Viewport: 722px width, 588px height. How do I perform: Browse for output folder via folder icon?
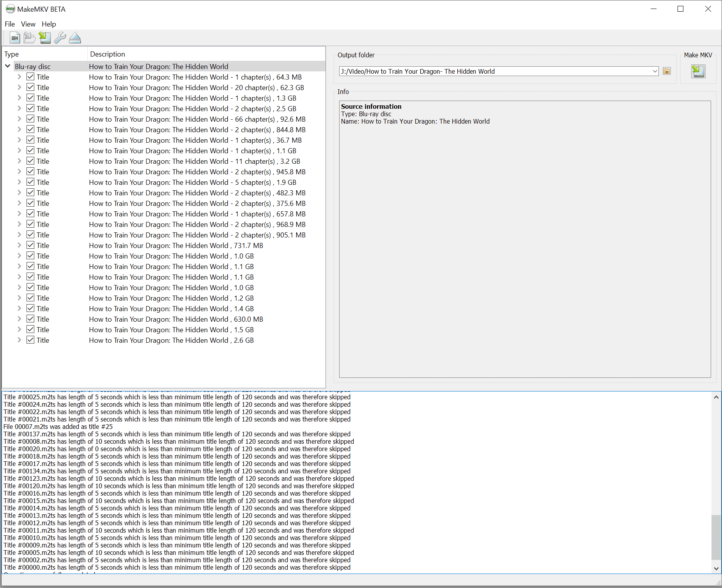667,71
